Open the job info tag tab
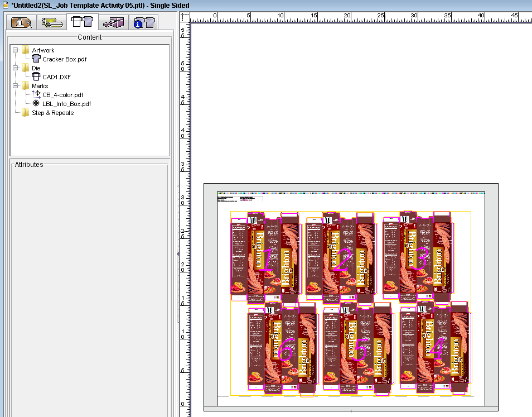Image resolution: width=532 pixels, height=417 pixels. (x=21, y=22)
